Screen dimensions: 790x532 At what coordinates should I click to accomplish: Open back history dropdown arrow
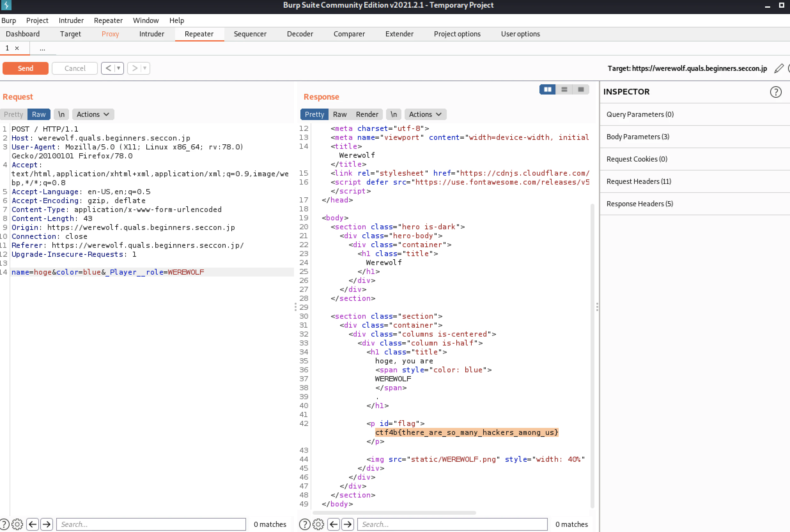tap(119, 68)
